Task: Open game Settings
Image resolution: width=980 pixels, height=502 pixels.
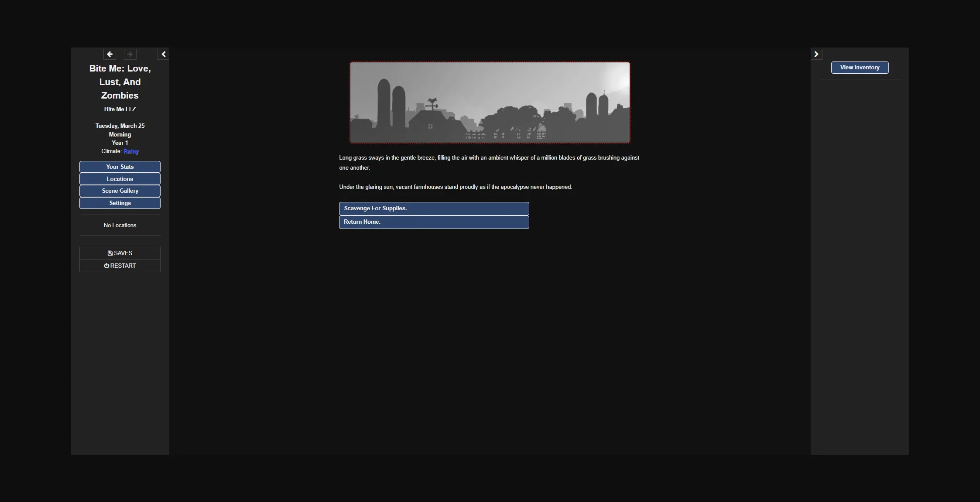Action: 120,203
